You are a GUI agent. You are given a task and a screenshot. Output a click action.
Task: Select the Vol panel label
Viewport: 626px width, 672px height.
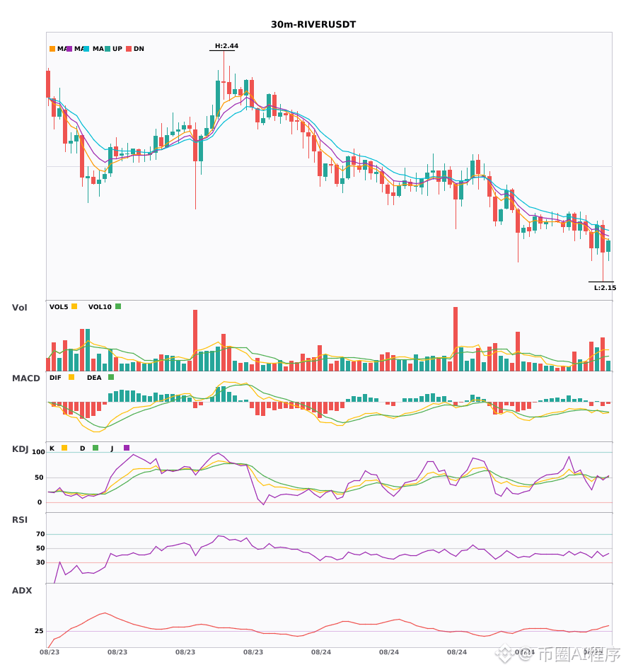point(19,307)
